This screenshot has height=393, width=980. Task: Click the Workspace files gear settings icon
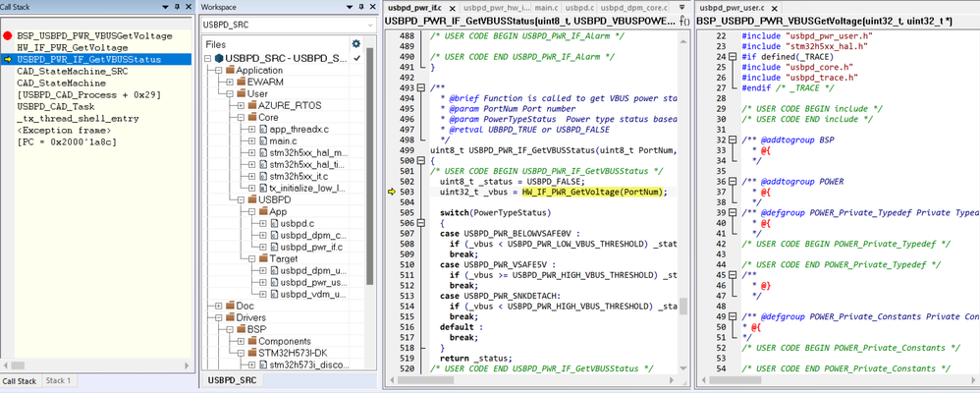click(356, 43)
